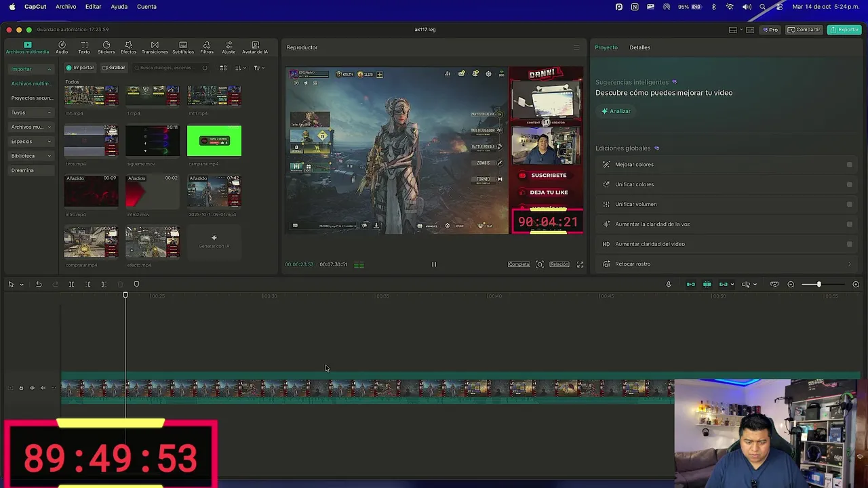Split the clip at the playhead
The image size is (868, 488).
pos(71,284)
